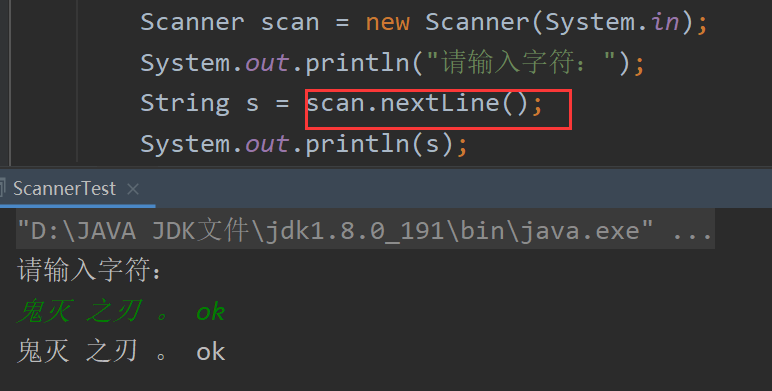Close the ScannerTest run tab

(x=133, y=189)
